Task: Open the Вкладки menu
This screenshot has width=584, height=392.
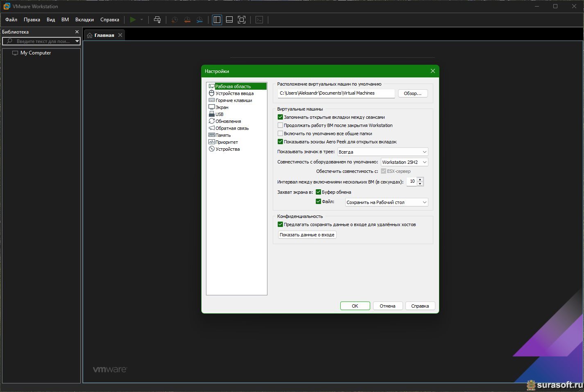Action: coord(84,20)
